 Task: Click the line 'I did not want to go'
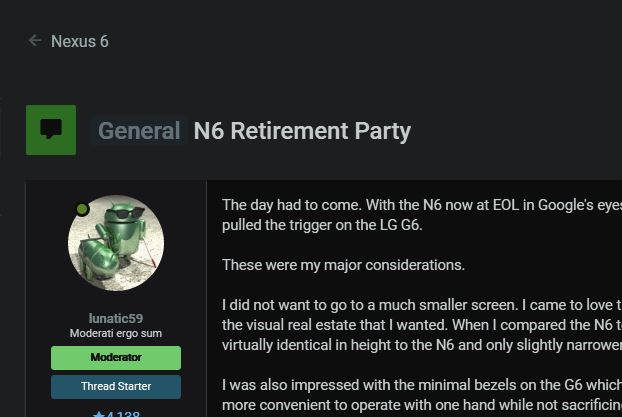point(422,305)
